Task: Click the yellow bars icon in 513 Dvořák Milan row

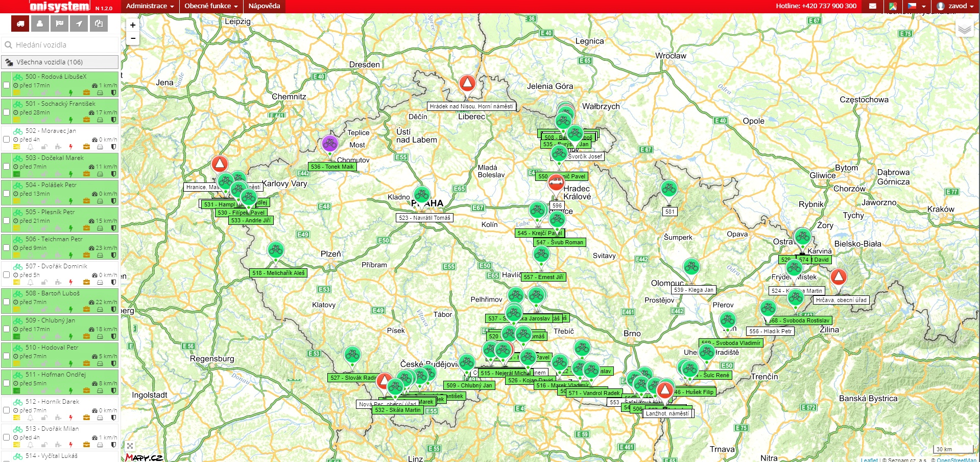Action: coord(16,445)
